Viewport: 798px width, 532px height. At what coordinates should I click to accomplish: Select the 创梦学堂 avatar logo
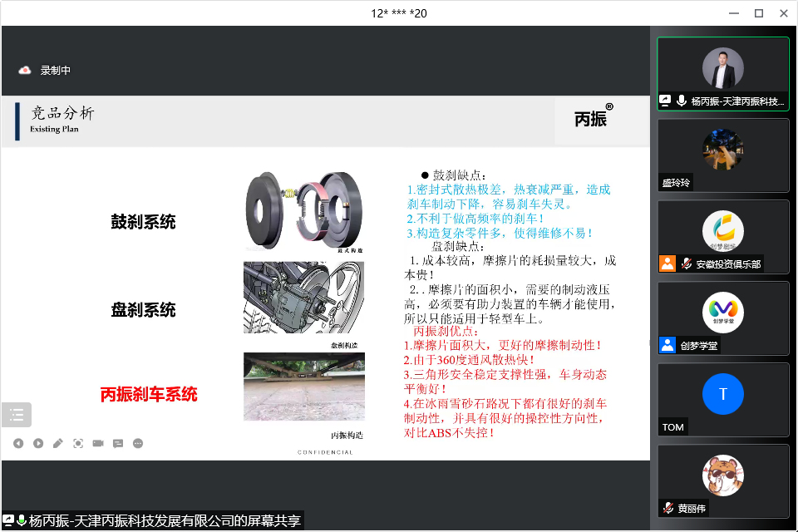point(722,313)
